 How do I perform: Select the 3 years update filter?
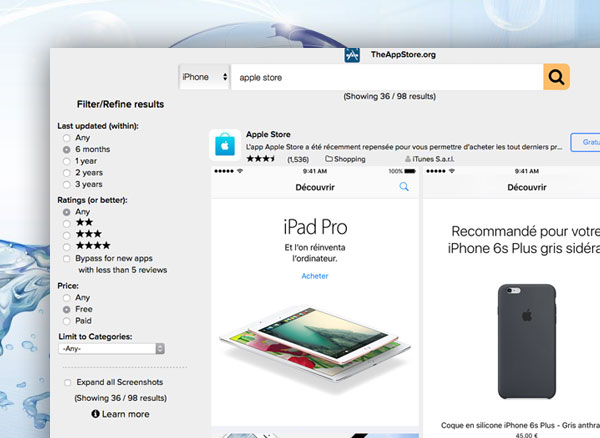[67, 184]
